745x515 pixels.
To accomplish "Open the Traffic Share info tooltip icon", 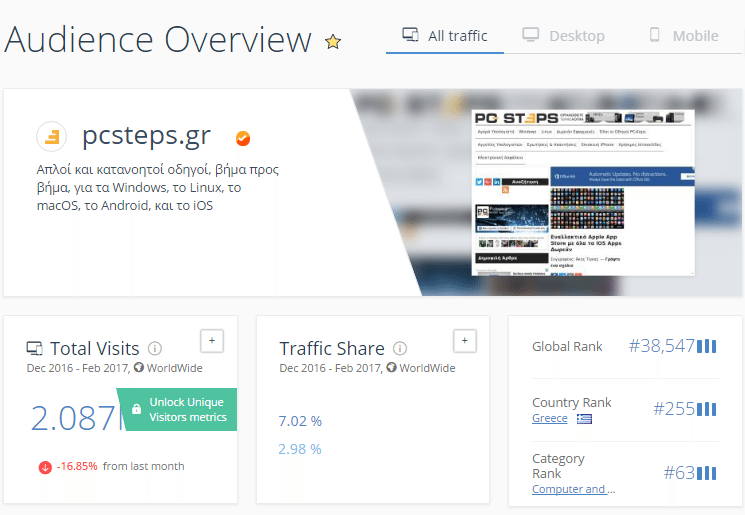I will 400,349.
